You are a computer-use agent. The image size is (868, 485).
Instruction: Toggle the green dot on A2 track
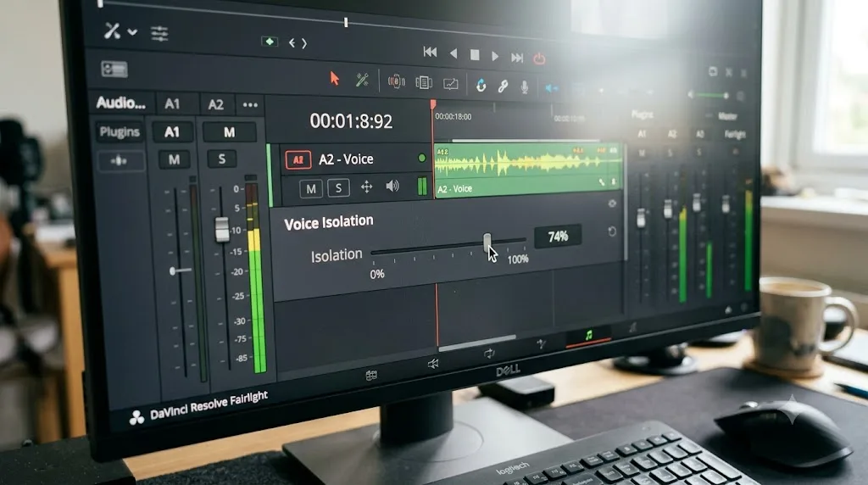click(x=422, y=159)
